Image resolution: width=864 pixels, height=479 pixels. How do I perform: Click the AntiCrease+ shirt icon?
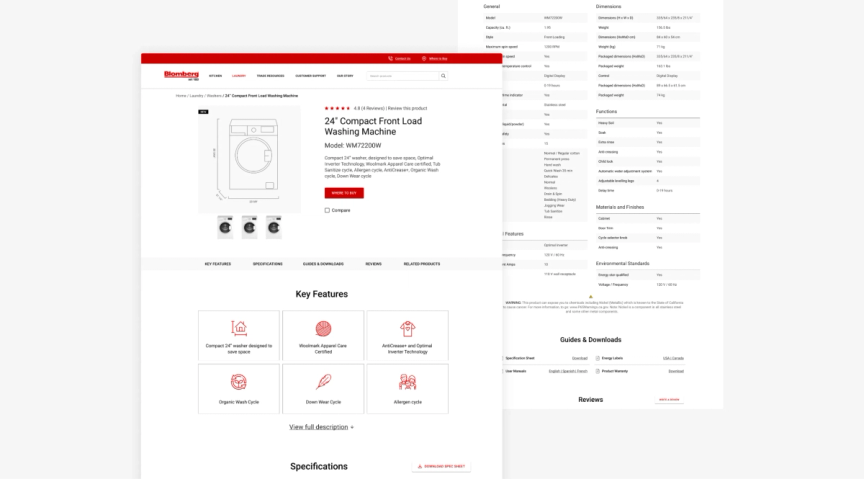coord(408,329)
